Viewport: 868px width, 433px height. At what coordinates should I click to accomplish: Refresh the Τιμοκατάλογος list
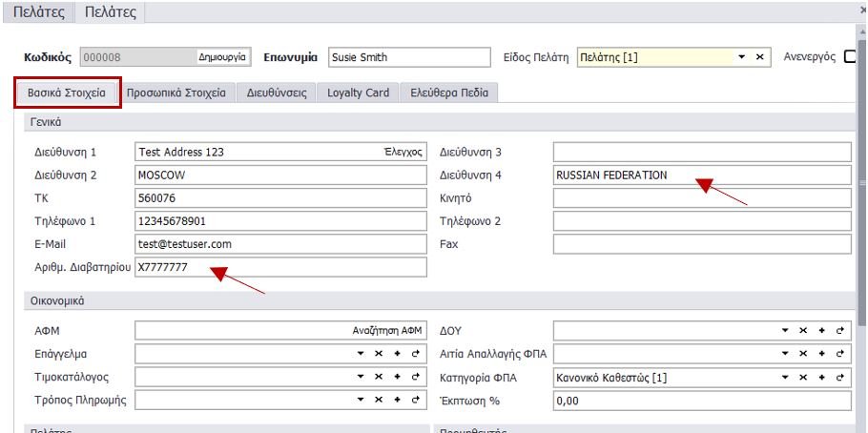[x=415, y=377]
